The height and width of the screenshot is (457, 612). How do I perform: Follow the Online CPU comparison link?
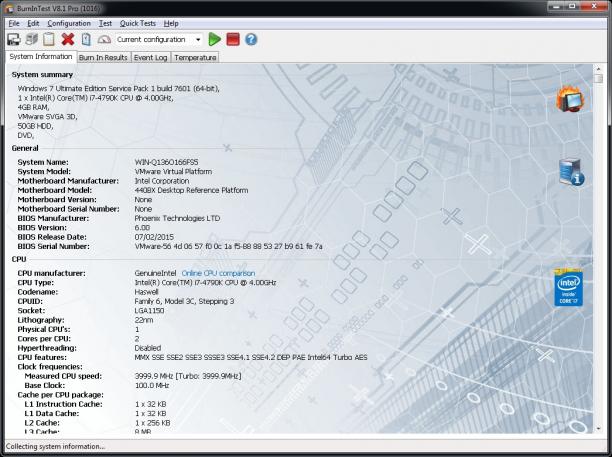[x=218, y=273]
